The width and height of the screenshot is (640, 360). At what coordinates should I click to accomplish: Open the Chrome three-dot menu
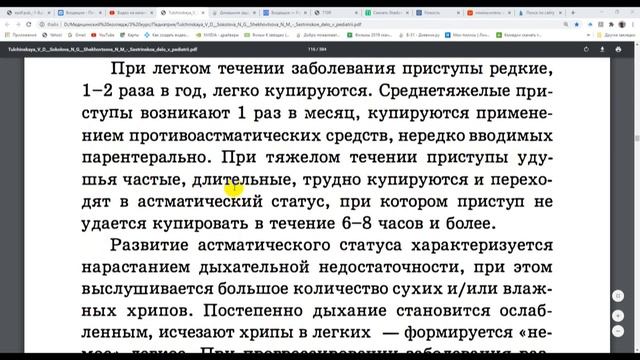(x=633, y=24)
